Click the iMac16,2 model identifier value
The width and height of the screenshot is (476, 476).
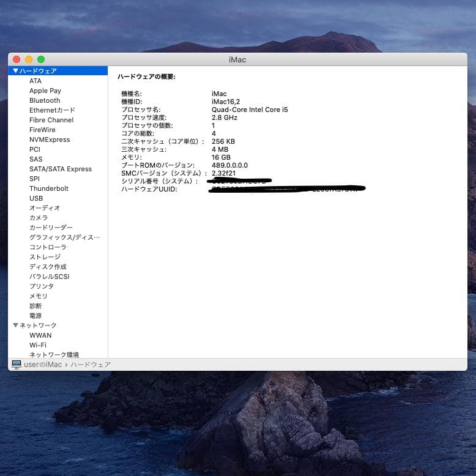coord(226,102)
